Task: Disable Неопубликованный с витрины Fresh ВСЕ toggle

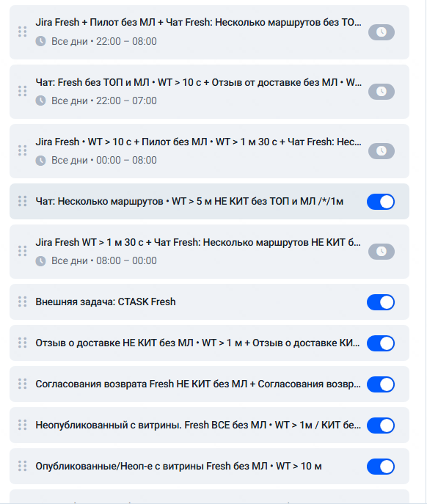Action: 381,426
